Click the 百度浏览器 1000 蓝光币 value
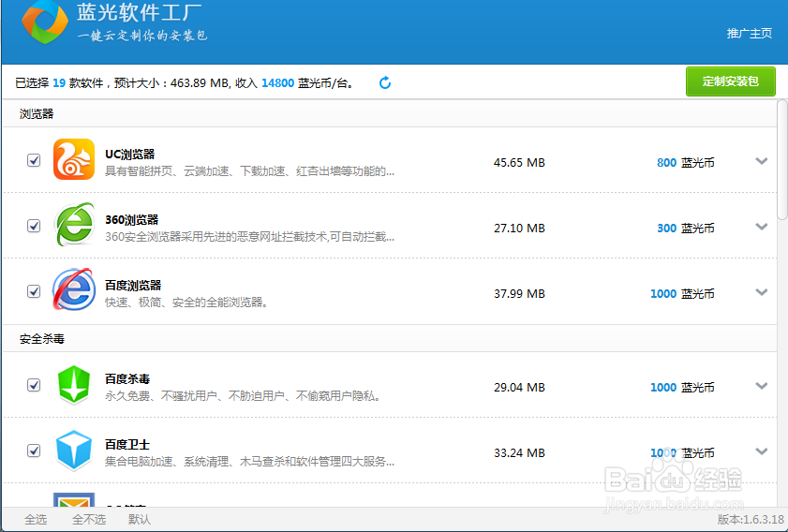788x532 pixels. click(x=682, y=294)
